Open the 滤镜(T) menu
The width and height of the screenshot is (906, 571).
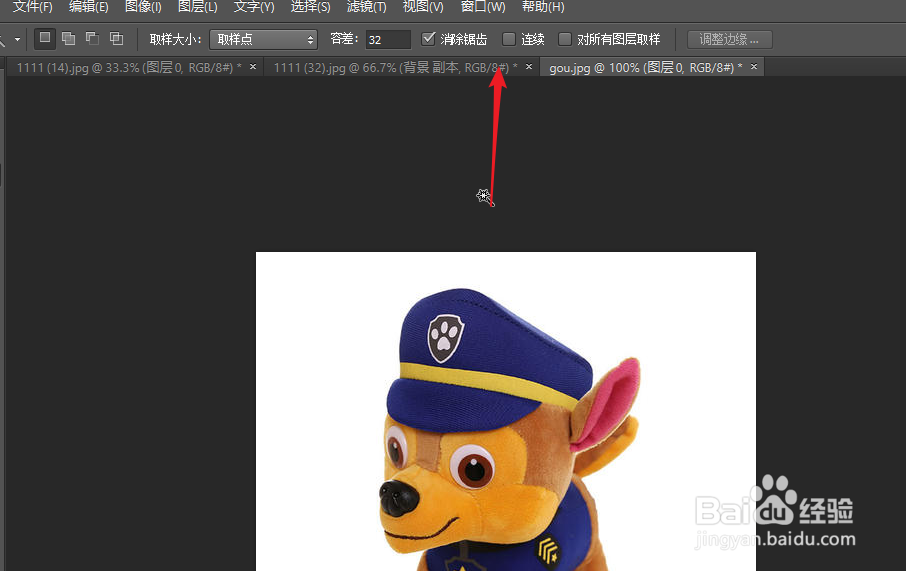click(366, 7)
